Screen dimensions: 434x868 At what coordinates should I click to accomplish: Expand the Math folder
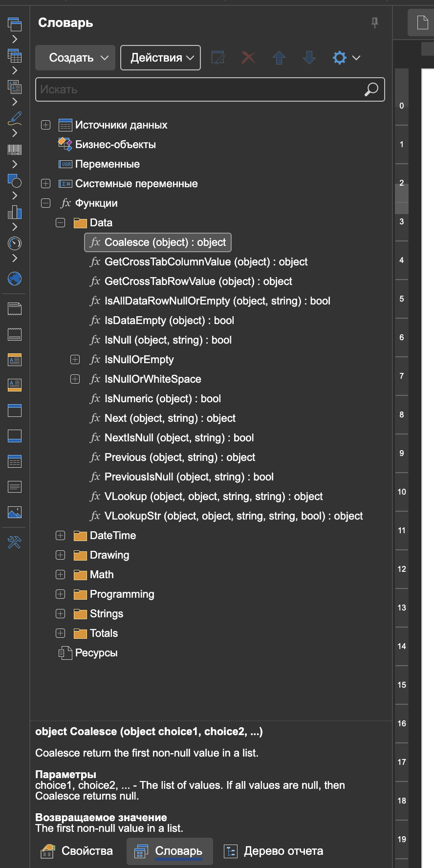(x=60, y=575)
